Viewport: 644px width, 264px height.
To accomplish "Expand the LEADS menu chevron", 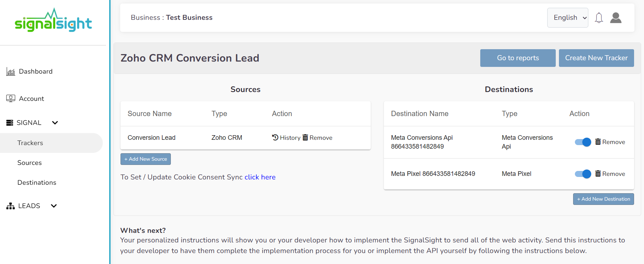I will coord(54,206).
